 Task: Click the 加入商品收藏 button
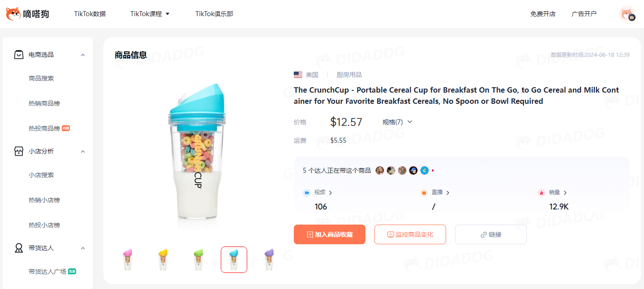point(330,234)
